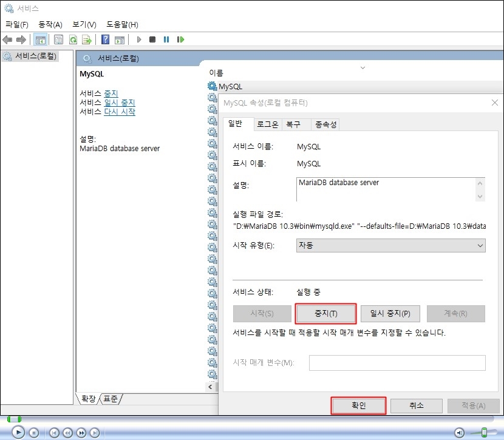Pause the service via toolbar pause icon
Image resolution: width=504 pixels, height=440 pixels.
click(x=166, y=39)
